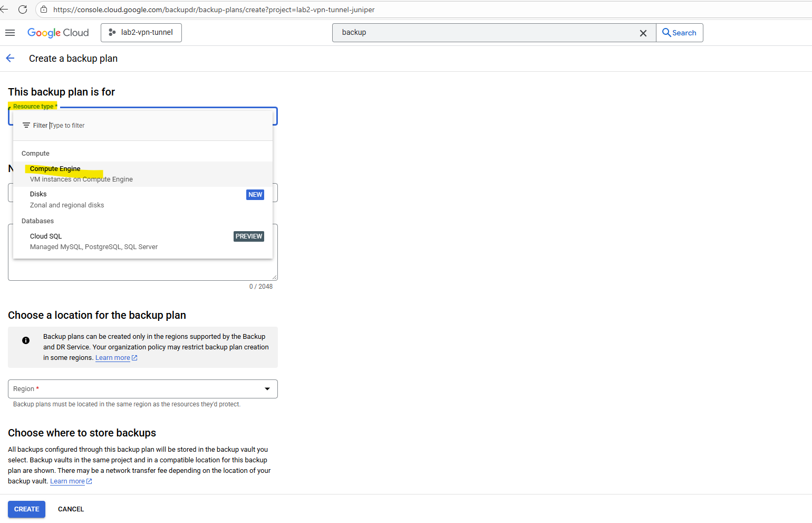
Task: Open the Region dropdown
Action: 143,389
